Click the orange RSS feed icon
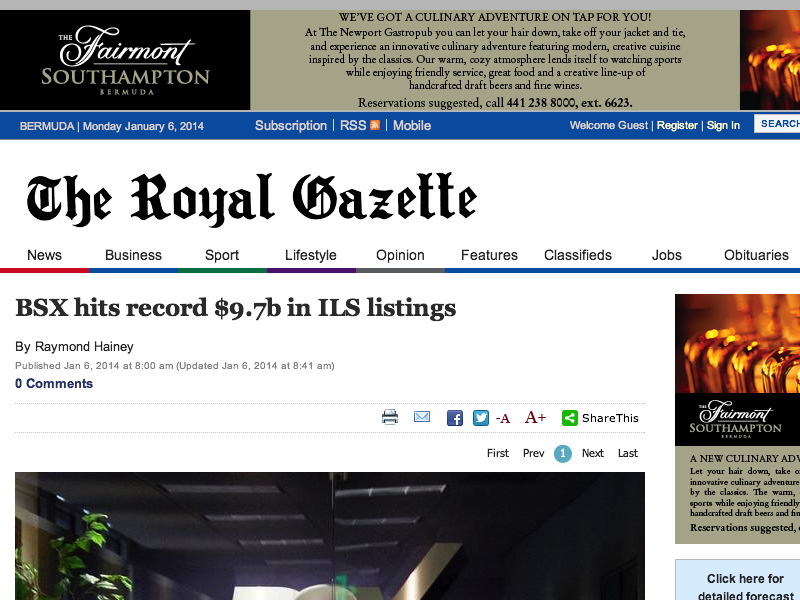This screenshot has height=600, width=800. click(x=375, y=126)
